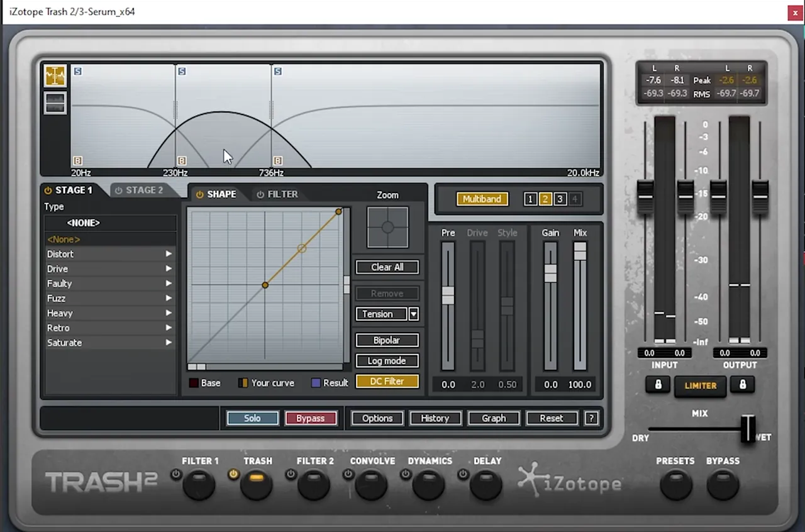
Task: Toggle the DYNAMICS module power icon
Action: click(x=406, y=474)
